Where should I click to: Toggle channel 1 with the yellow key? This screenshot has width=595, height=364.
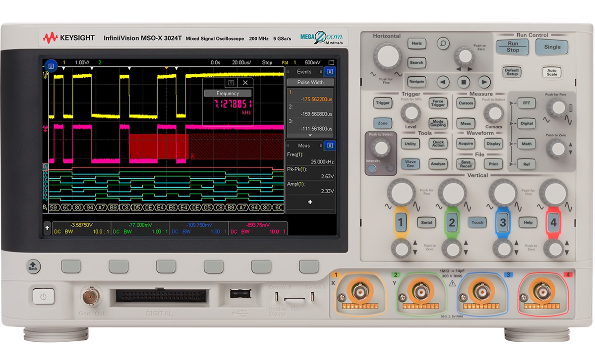401,222
